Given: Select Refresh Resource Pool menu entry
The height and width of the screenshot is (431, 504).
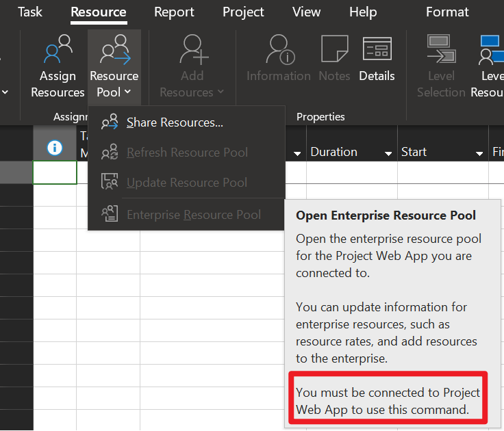Looking at the screenshot, I should point(186,153).
